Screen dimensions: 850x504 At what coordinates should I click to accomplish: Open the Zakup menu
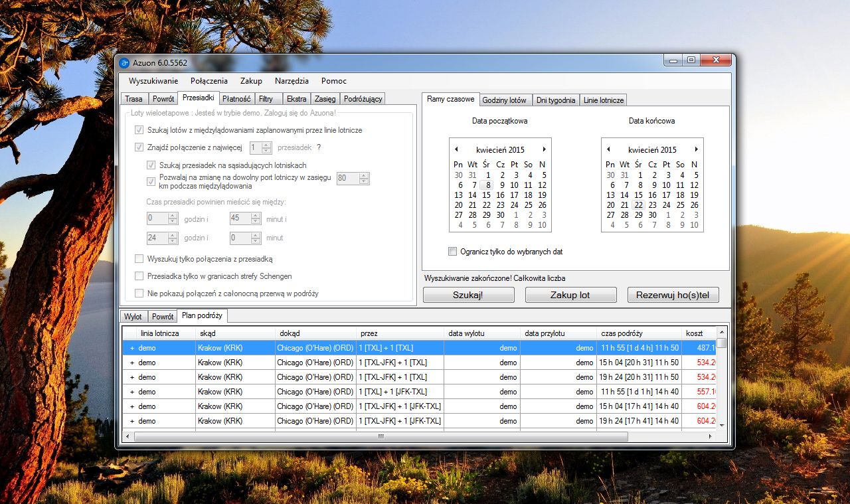click(x=251, y=81)
